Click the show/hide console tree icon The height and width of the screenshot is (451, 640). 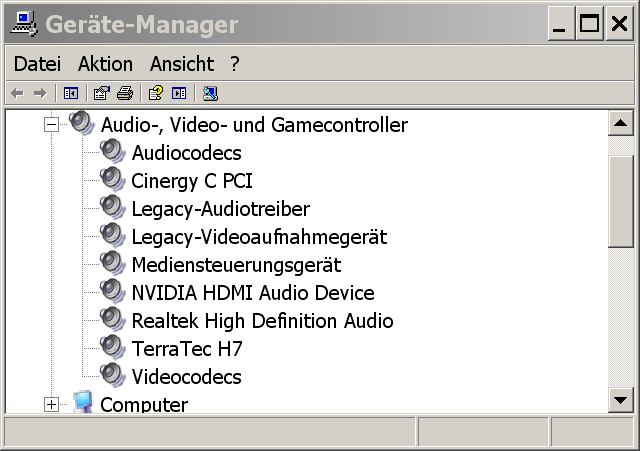[x=71, y=93]
